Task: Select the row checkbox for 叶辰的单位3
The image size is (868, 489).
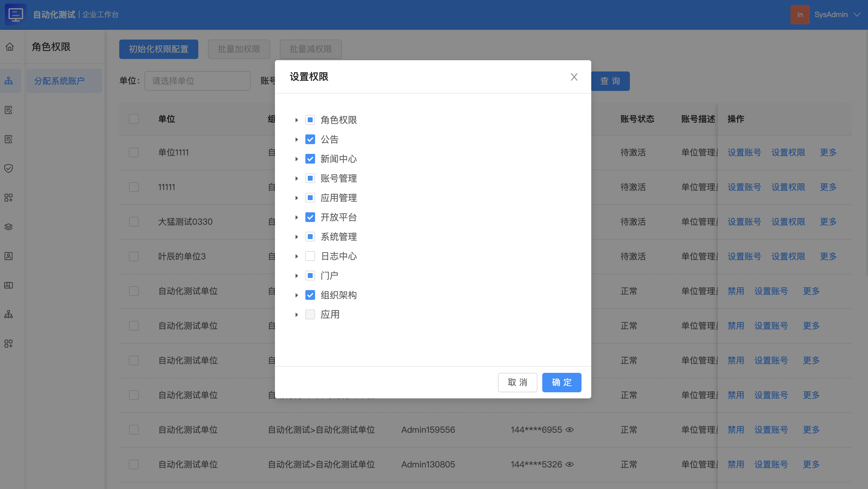Action: tap(134, 256)
